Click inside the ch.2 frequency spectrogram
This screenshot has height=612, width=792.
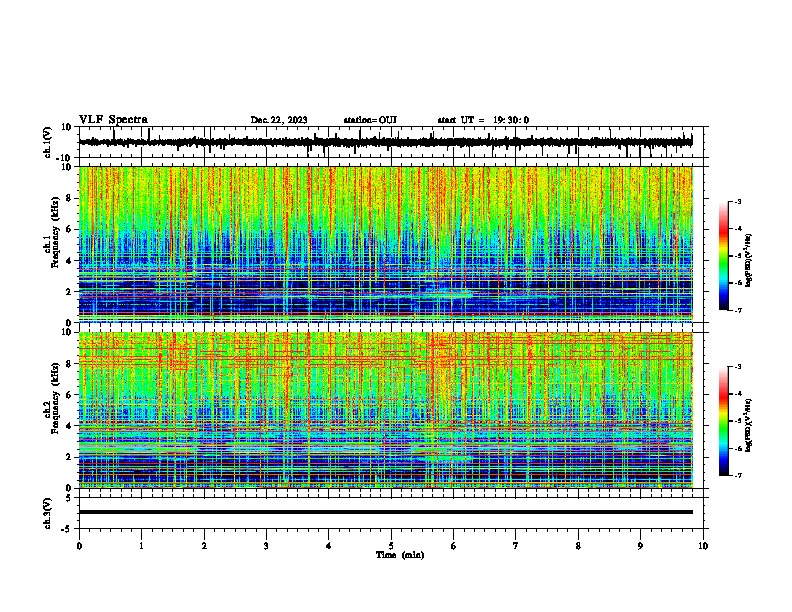click(385, 410)
